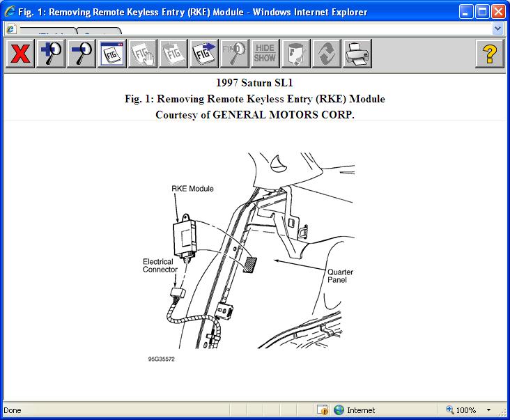Viewport: 510px width, 420px height.
Task: Zoom in with the plus magnifier icon
Action: (x=51, y=54)
